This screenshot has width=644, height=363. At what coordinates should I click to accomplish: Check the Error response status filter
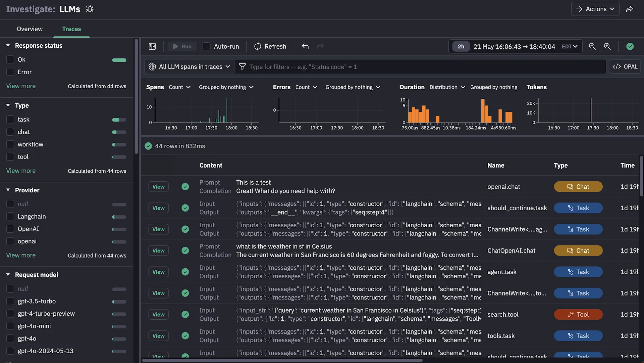pos(10,72)
